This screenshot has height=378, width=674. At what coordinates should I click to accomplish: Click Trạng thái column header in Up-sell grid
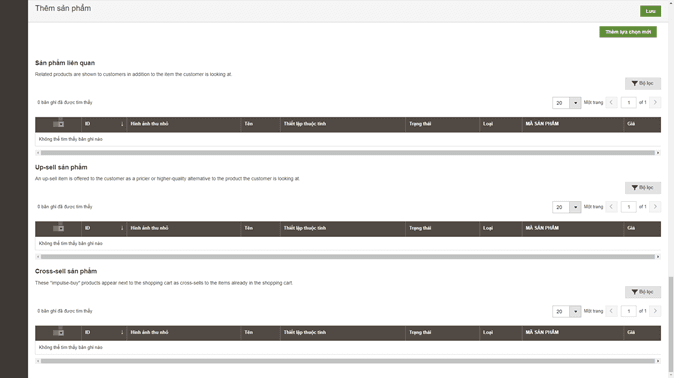(442, 228)
